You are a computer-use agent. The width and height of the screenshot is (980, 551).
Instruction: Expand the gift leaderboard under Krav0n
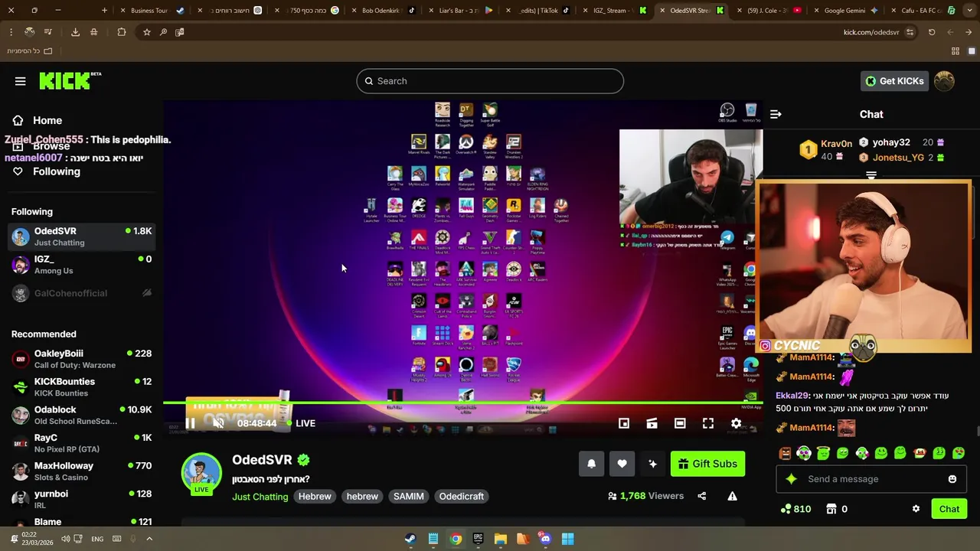tap(871, 175)
